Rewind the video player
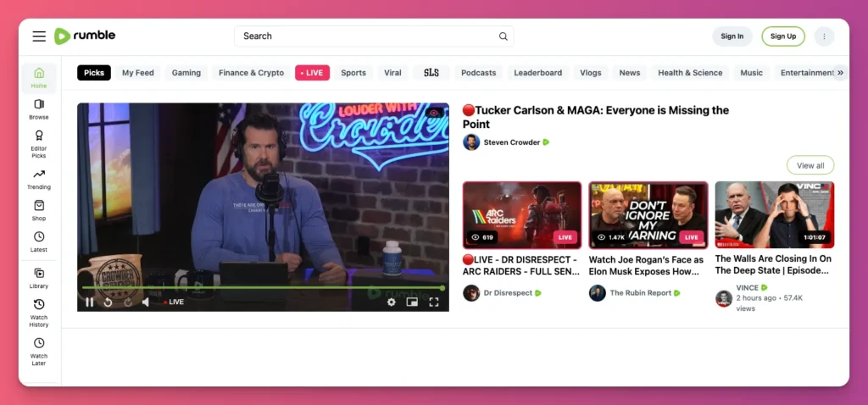Viewport: 868px width, 405px height. tap(108, 302)
